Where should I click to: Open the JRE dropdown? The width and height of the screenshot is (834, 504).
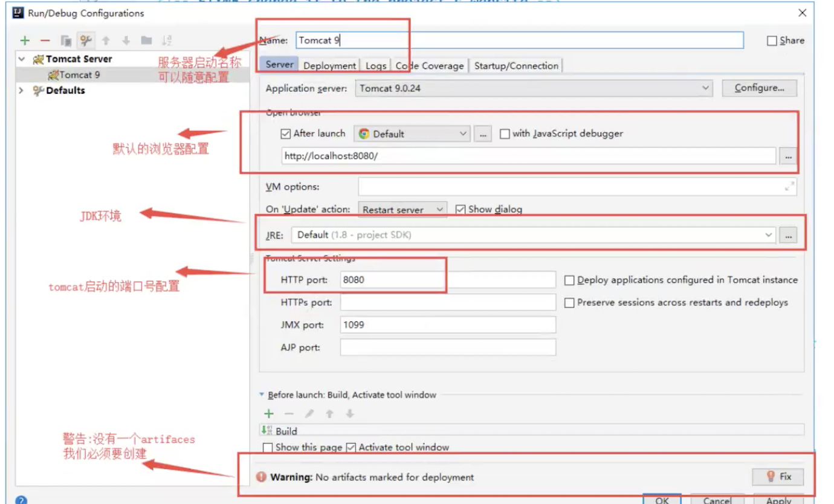(x=534, y=235)
